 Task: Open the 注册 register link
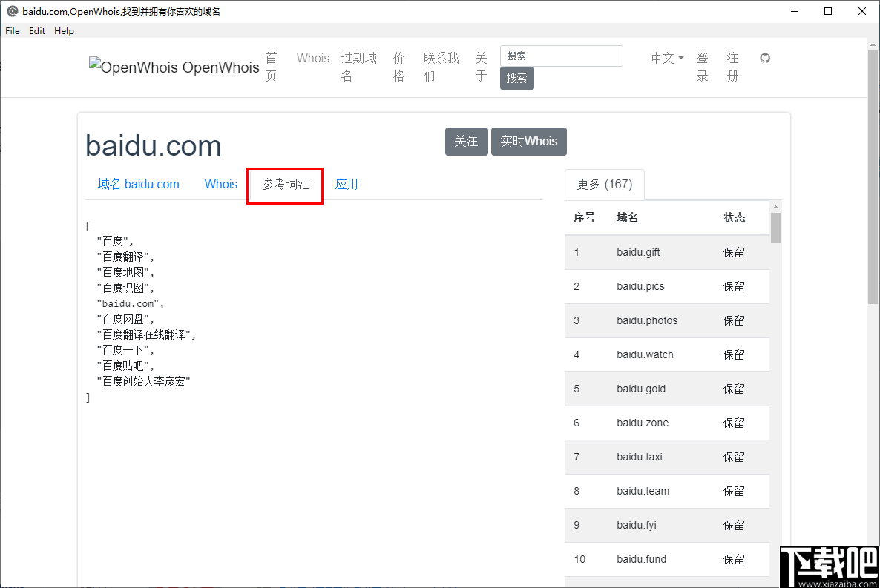coord(732,67)
